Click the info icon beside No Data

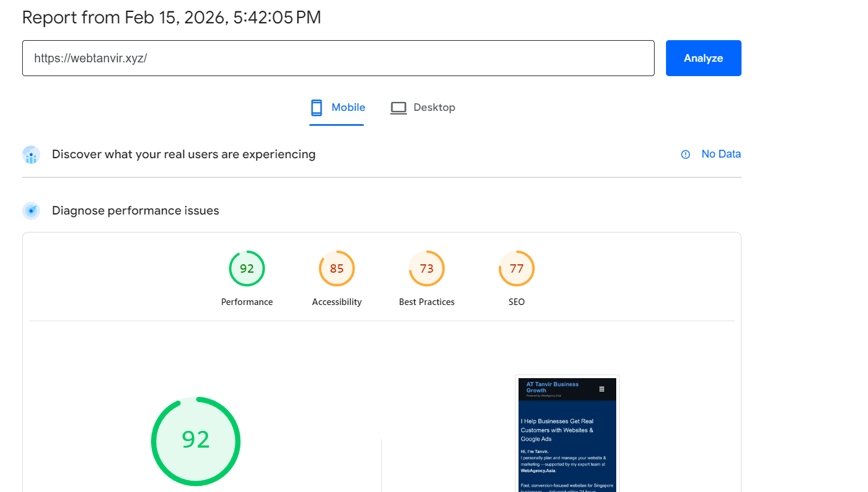pos(686,155)
